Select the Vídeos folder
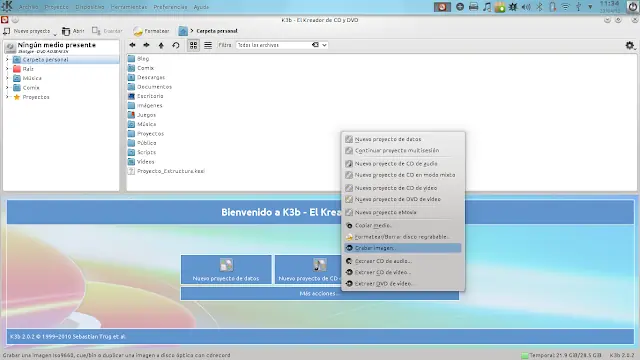The height and width of the screenshot is (360, 640). (141, 162)
